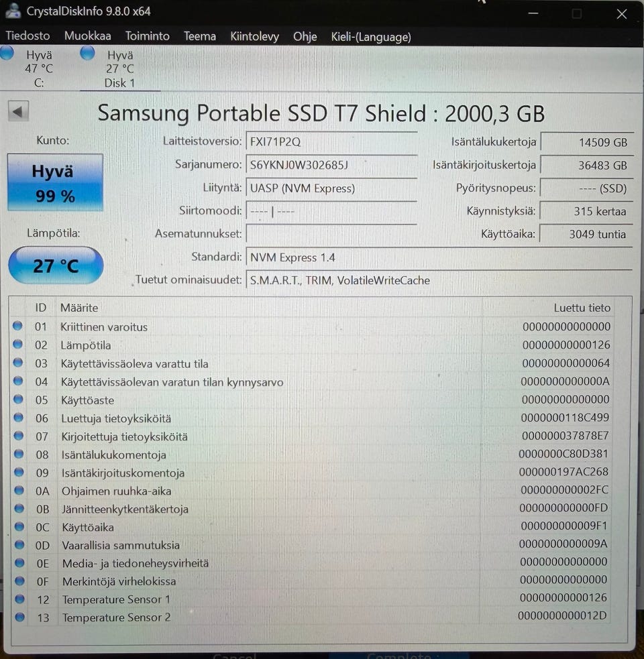This screenshot has height=659, width=644.
Task: Select the Luettuja tietoyksiköitä row
Action: [311, 418]
